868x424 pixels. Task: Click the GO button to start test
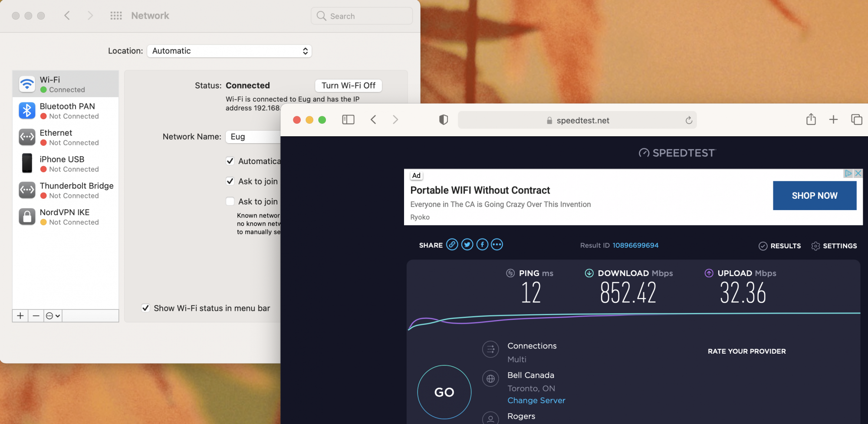tap(444, 392)
